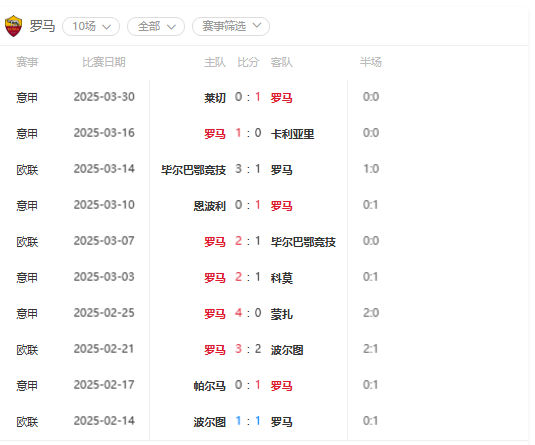
Task: Click 帕尔马 team name
Action: click(x=209, y=386)
